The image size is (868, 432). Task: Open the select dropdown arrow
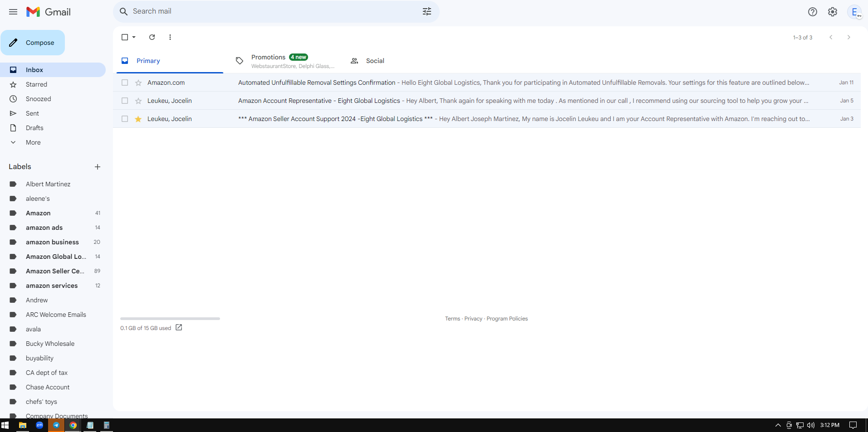(134, 37)
